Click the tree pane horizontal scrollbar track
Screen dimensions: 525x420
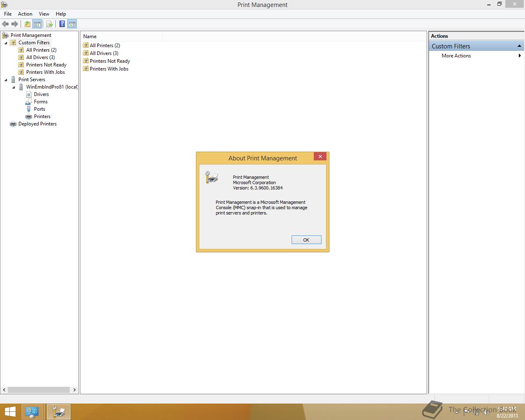[x=39, y=390]
